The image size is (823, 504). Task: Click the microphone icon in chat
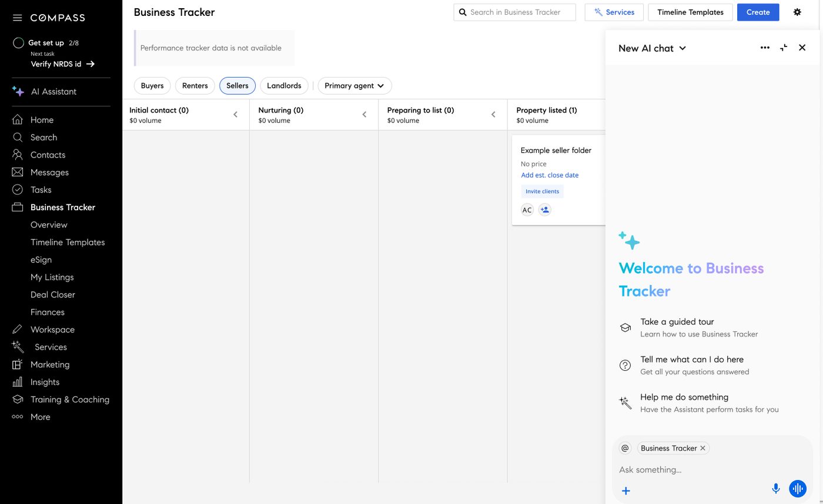click(776, 488)
